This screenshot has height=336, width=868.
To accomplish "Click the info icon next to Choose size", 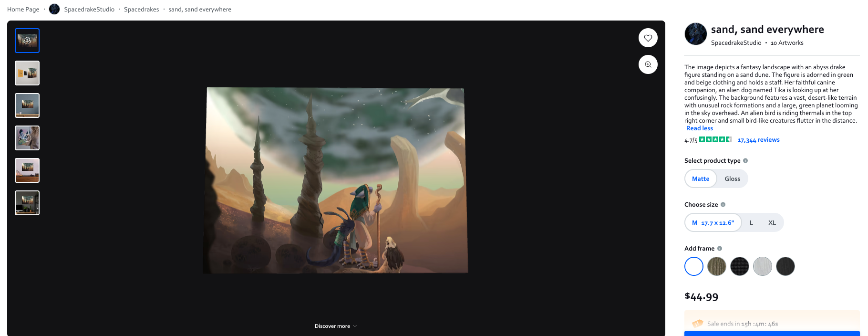I will click(723, 205).
